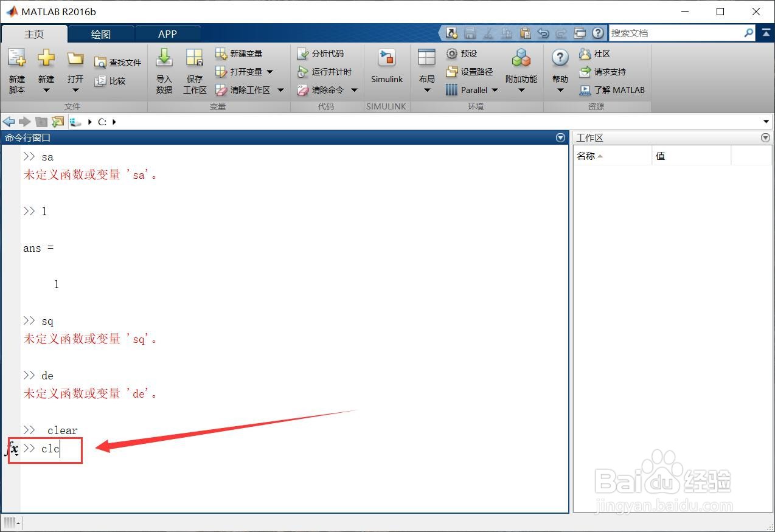Expand the 新建 dropdown arrow
This screenshot has width=775, height=532.
(46, 91)
